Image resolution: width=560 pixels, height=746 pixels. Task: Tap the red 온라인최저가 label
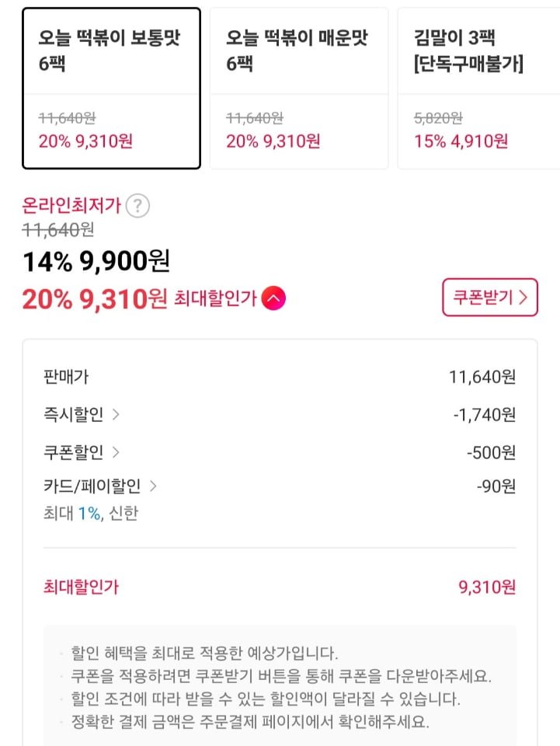click(x=71, y=206)
